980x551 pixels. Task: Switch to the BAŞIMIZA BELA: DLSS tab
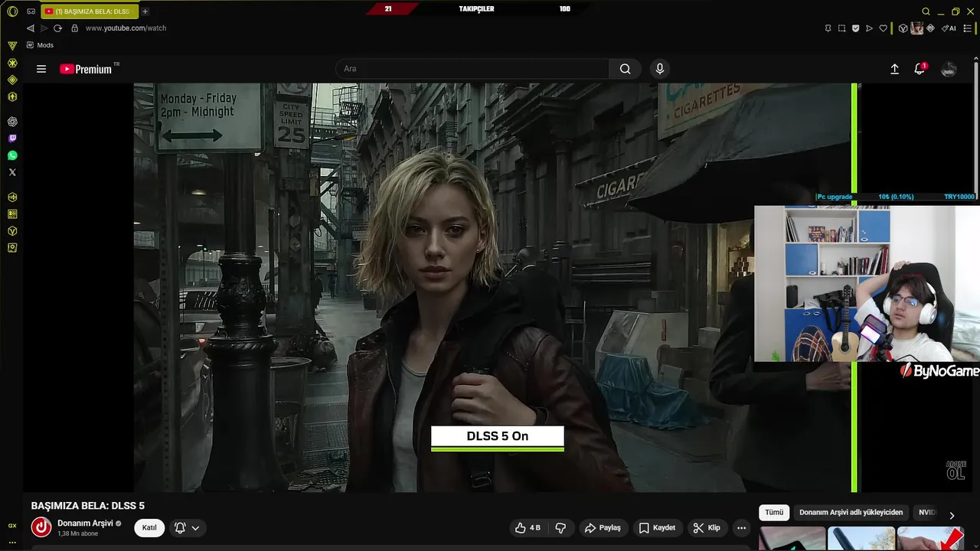point(89,11)
